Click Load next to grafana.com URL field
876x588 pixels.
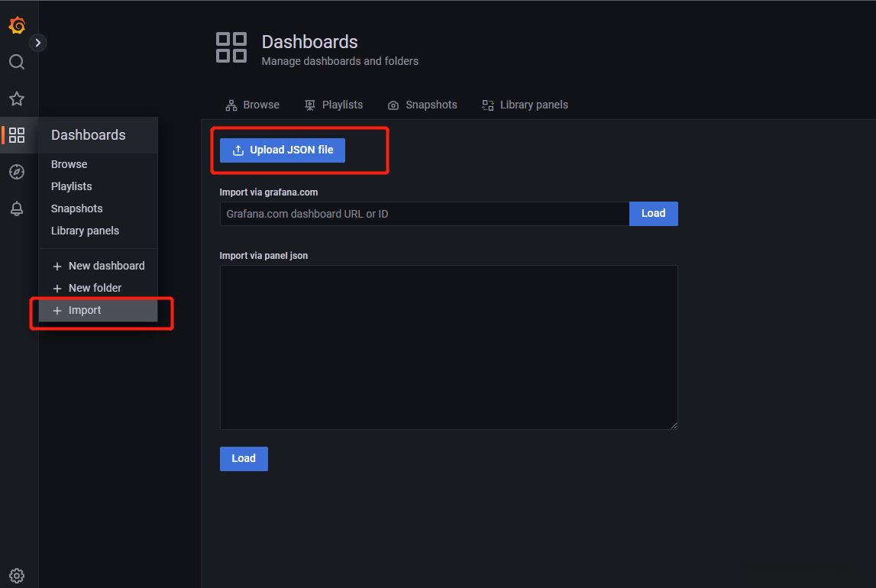pos(653,214)
